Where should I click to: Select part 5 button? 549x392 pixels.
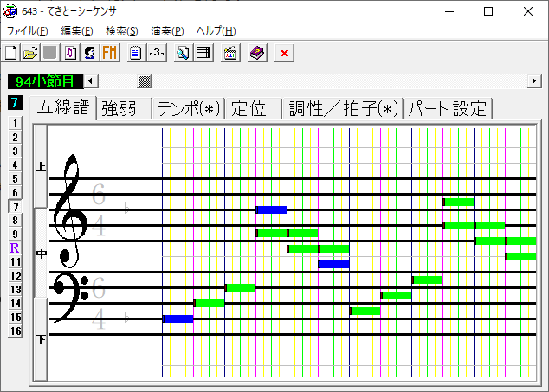coord(15,179)
